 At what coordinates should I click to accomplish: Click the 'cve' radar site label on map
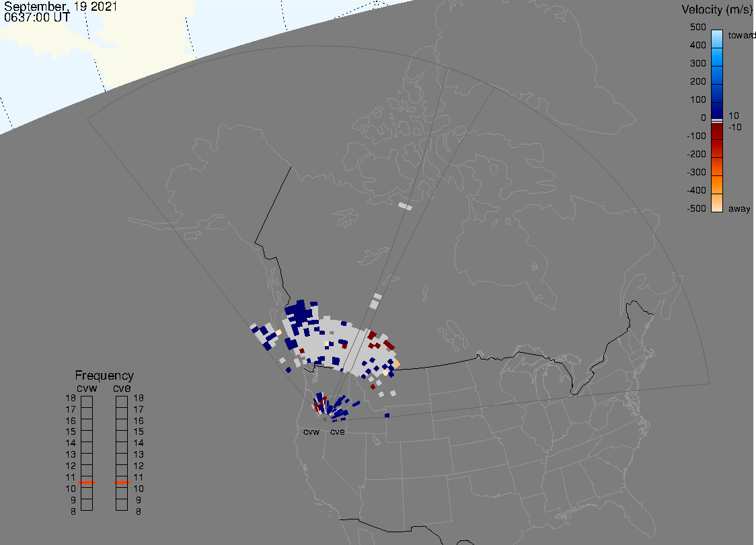[338, 431]
